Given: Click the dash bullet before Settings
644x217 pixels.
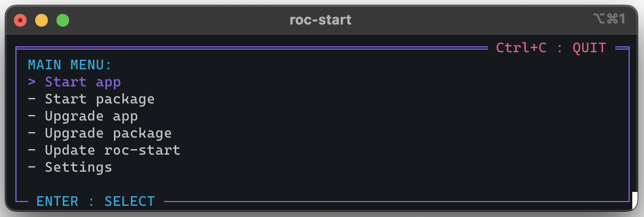Looking at the screenshot, I should click(32, 167).
